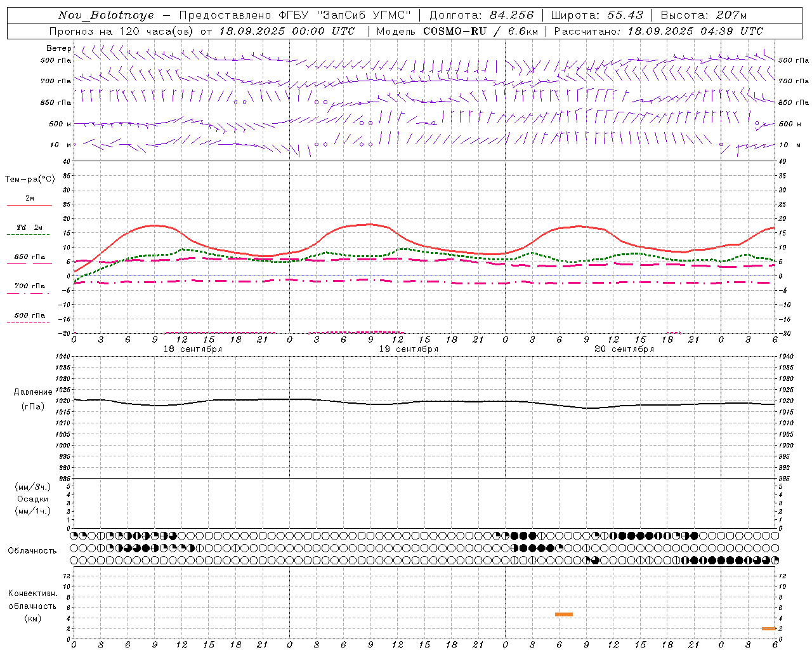Select the text Предоставлено ФГБУ "ЗапСиб УГМС"
The height and width of the screenshot is (650, 812).
pos(294,15)
